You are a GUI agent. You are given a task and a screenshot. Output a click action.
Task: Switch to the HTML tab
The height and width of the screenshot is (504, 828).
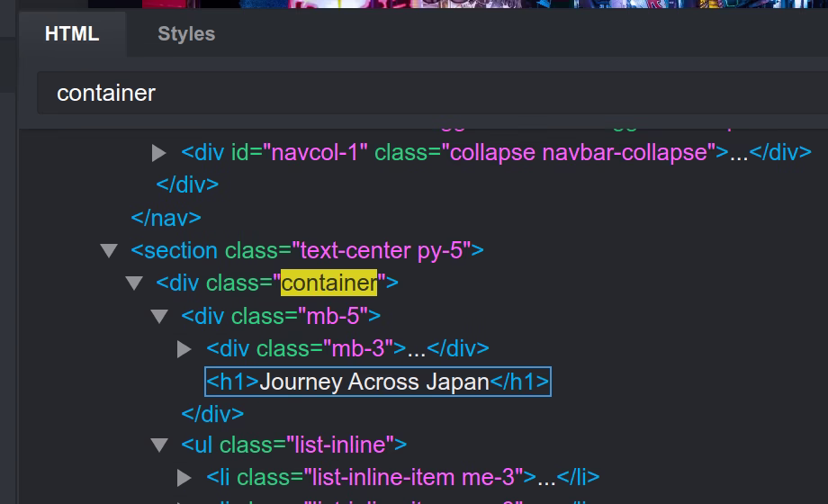click(72, 34)
